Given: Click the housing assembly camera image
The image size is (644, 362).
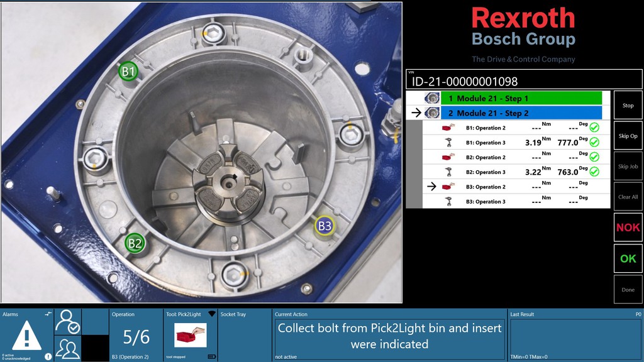Looking at the screenshot, I should coord(201,152).
